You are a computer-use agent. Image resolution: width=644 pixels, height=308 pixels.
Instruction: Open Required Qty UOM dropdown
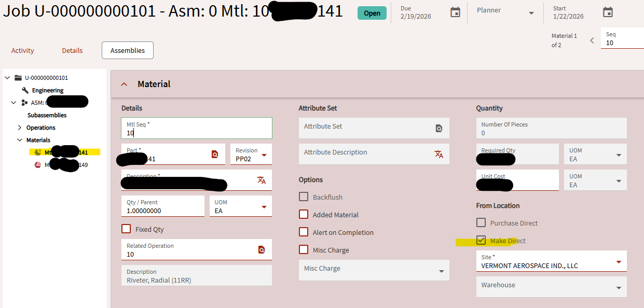tap(619, 155)
